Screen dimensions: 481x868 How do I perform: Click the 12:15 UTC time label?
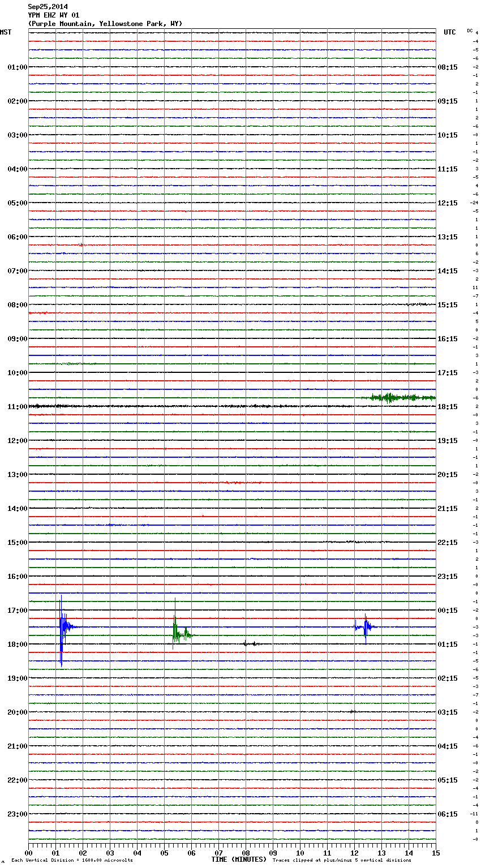[448, 203]
